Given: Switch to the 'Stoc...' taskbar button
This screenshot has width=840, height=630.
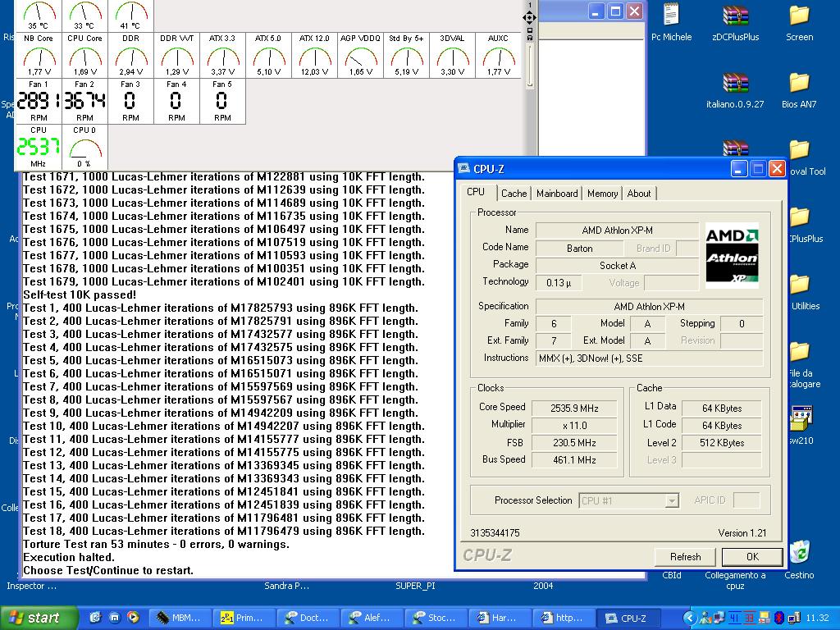Looking at the screenshot, I should pyautogui.click(x=436, y=618).
